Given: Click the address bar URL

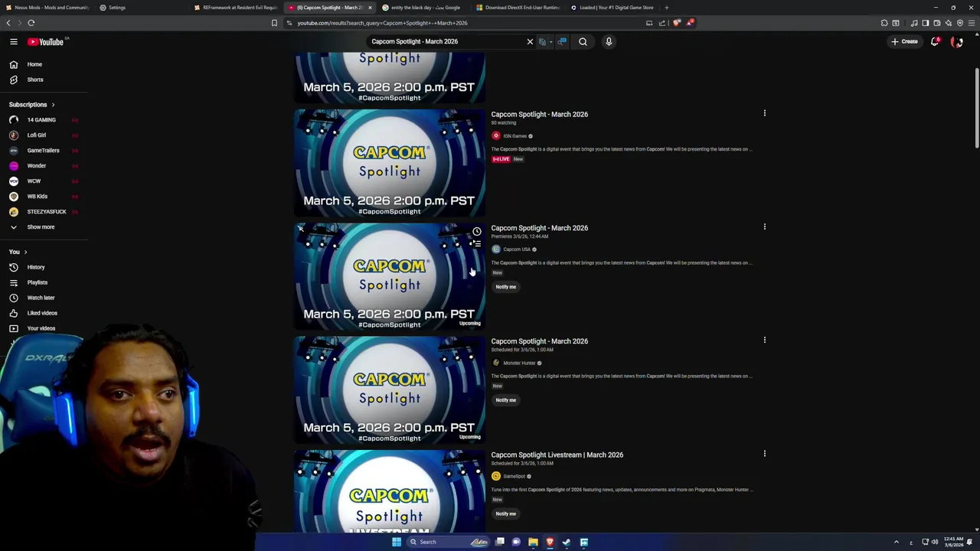Looking at the screenshot, I should coord(383,23).
